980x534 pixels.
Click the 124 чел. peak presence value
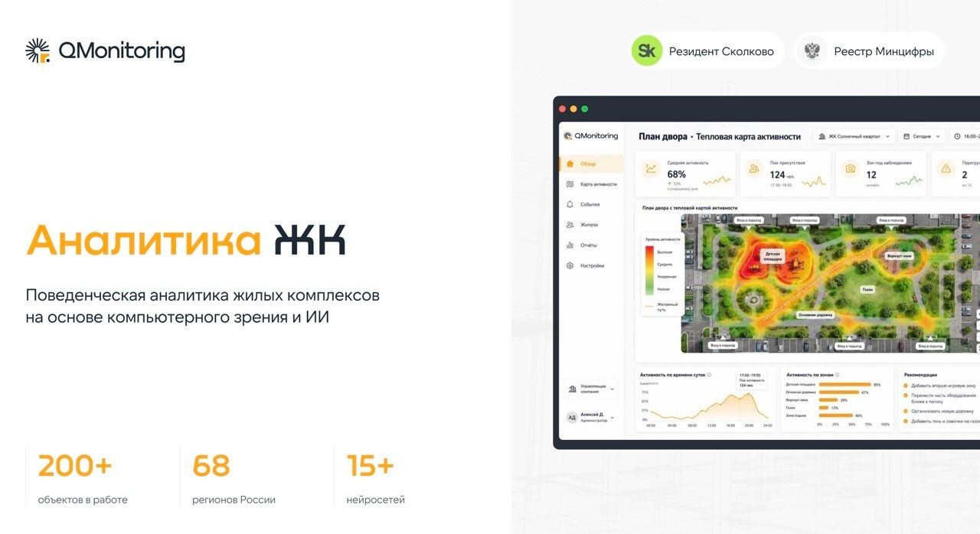pyautogui.click(x=782, y=175)
